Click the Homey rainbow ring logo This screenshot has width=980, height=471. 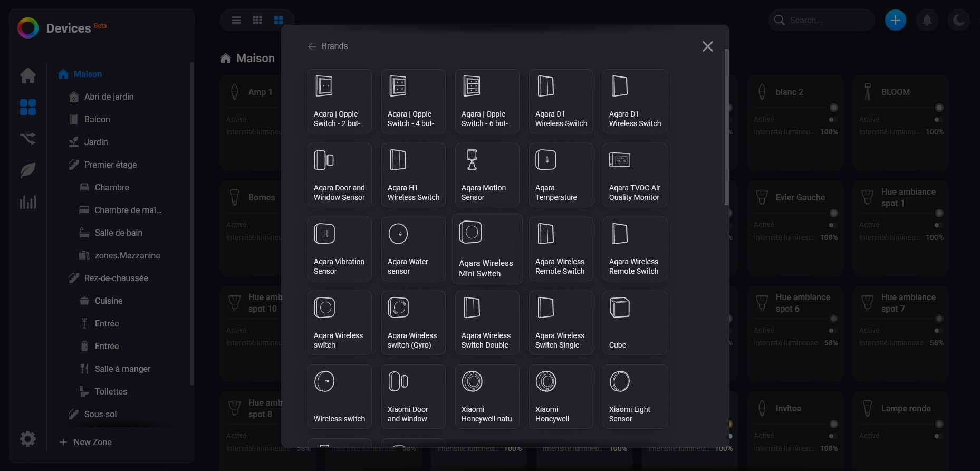[x=28, y=28]
